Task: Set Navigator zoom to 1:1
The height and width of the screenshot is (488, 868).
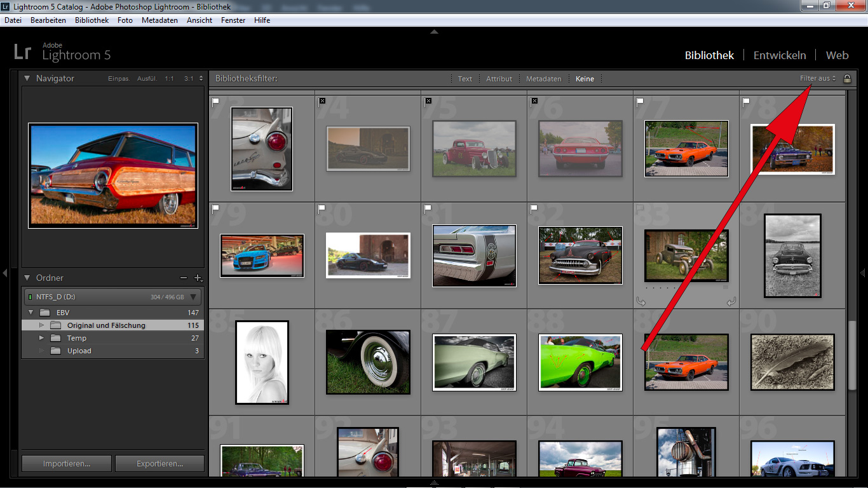Action: (x=169, y=79)
